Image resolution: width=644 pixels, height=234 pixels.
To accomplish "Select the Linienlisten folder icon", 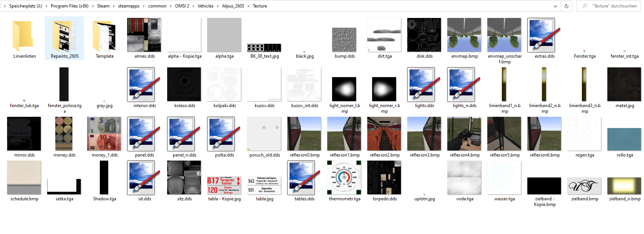I will 24,36.
